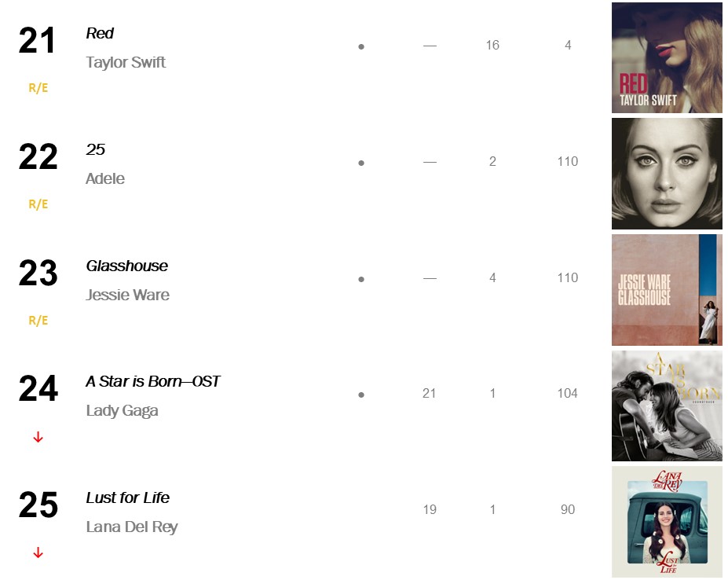The image size is (728, 580).
Task: Click the gray dot beside A Star is Born
Action: (361, 395)
